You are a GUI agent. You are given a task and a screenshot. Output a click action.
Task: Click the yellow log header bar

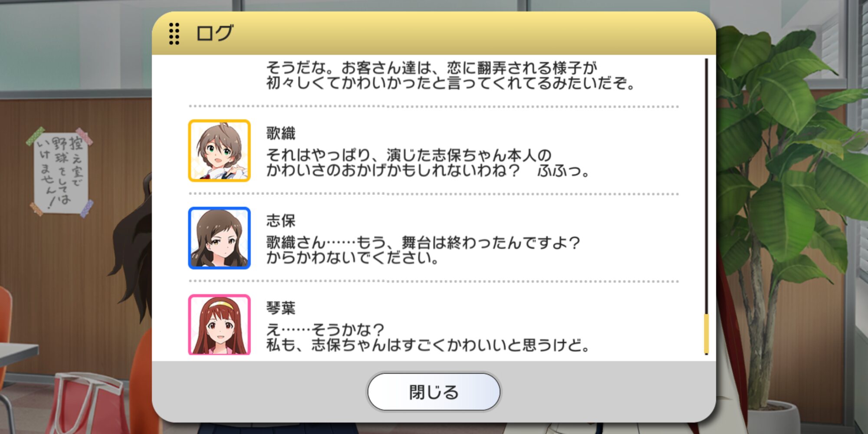(x=434, y=33)
